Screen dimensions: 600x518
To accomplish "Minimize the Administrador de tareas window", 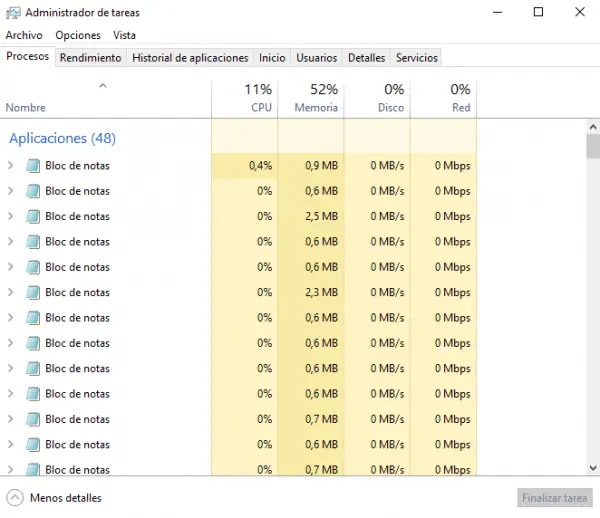I will [497, 12].
